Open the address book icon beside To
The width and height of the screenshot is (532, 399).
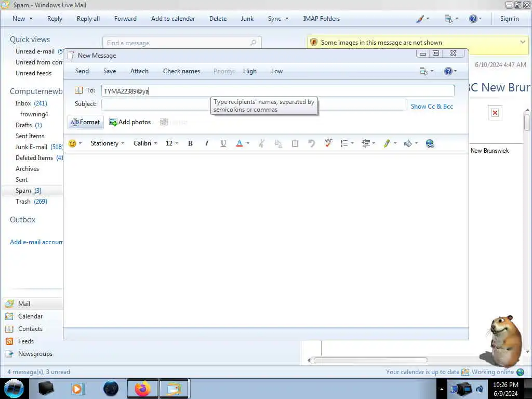point(79,90)
